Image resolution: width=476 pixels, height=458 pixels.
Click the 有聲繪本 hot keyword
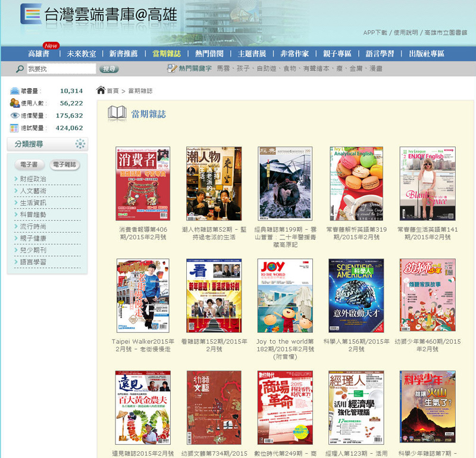(x=316, y=68)
